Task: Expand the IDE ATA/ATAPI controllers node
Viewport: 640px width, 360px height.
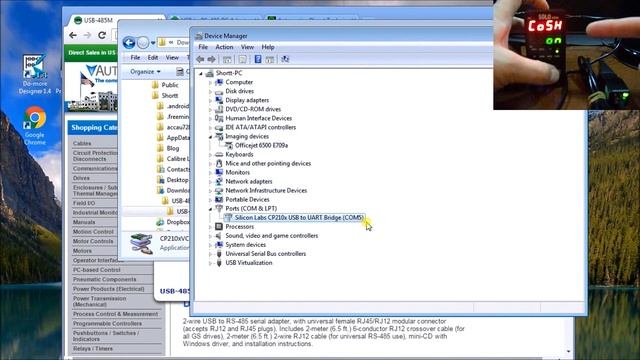Action: (210, 128)
